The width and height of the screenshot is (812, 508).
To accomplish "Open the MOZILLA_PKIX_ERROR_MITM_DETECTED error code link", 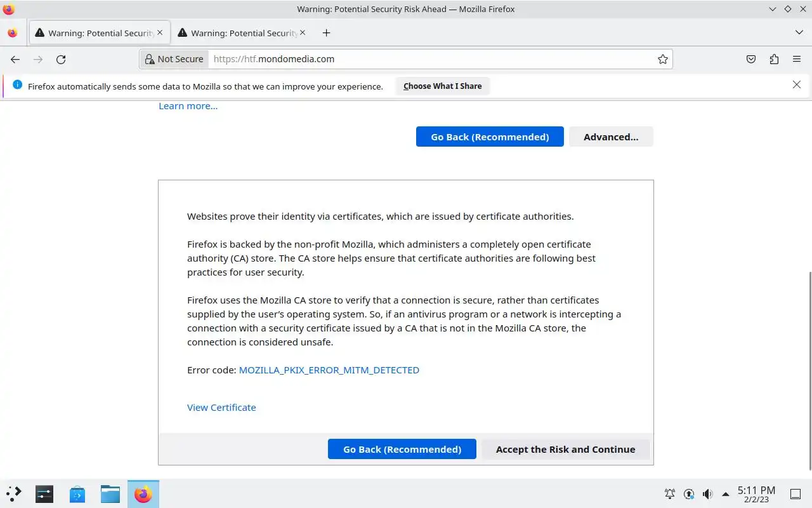I will pyautogui.click(x=329, y=370).
